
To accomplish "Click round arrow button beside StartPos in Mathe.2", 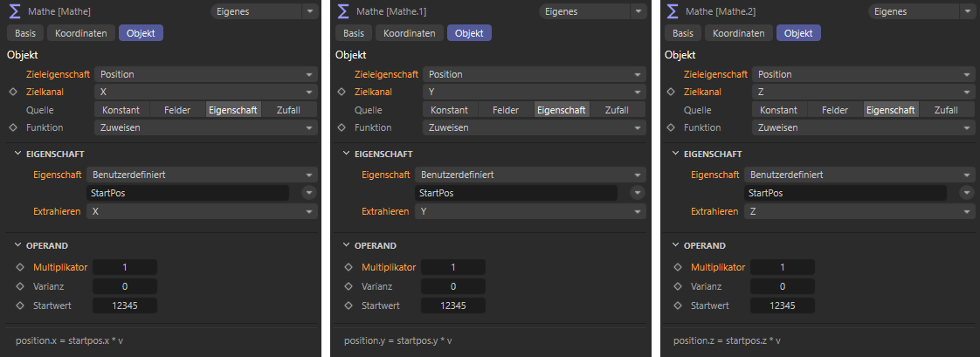I will 966,193.
